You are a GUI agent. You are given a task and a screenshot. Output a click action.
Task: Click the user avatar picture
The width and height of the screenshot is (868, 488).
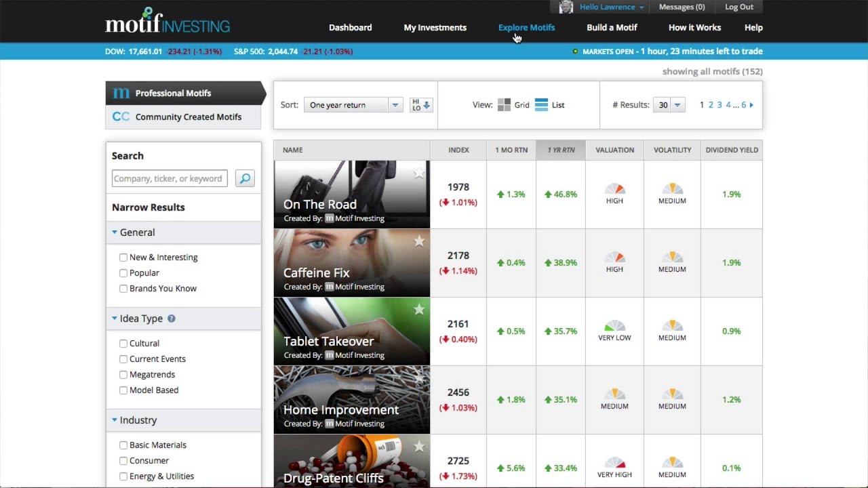point(566,7)
